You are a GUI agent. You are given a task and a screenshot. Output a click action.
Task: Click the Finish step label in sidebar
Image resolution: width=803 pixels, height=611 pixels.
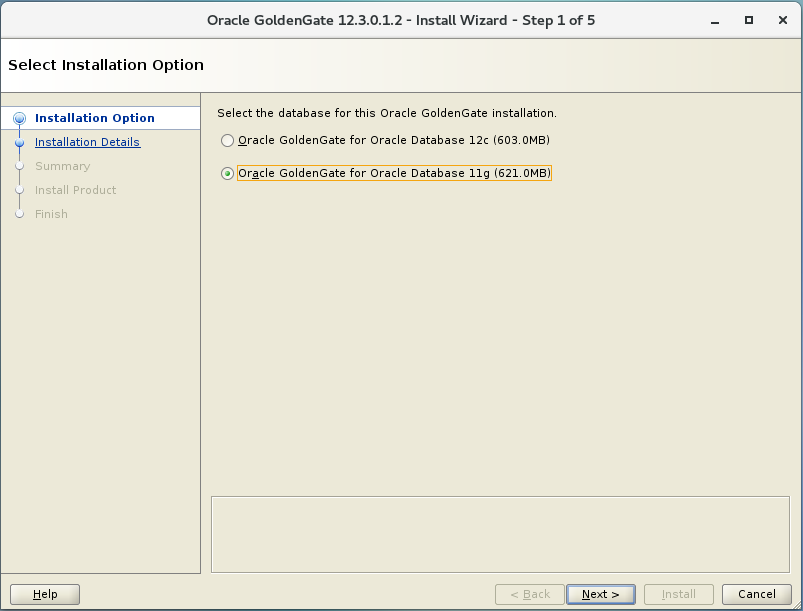pos(51,214)
